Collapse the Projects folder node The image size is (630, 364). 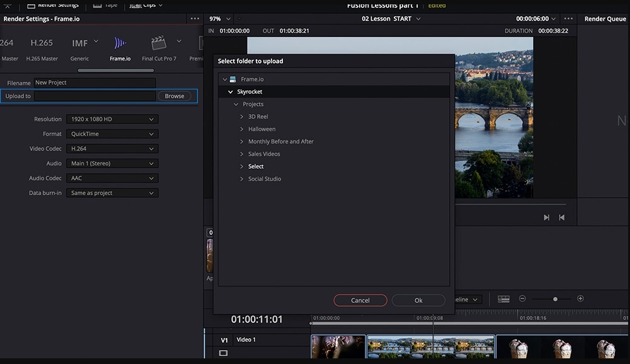pyautogui.click(x=236, y=104)
